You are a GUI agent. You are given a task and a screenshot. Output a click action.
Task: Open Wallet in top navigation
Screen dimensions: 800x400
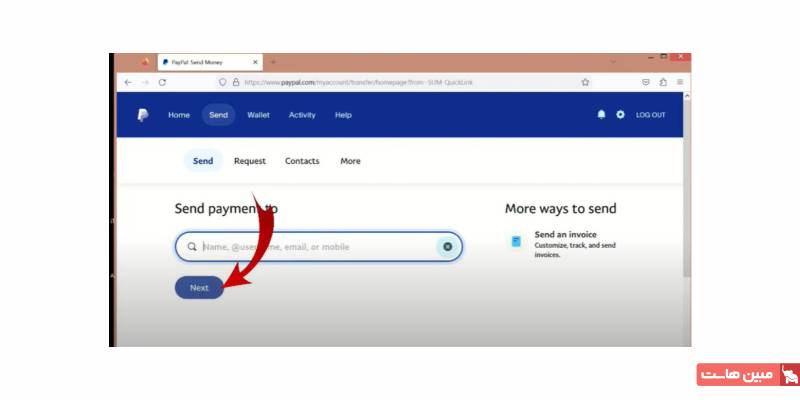(258, 115)
